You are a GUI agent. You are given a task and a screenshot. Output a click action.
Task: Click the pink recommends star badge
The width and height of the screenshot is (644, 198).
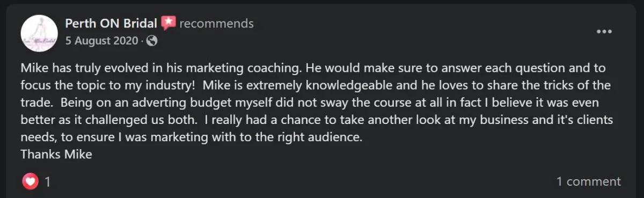coord(169,23)
